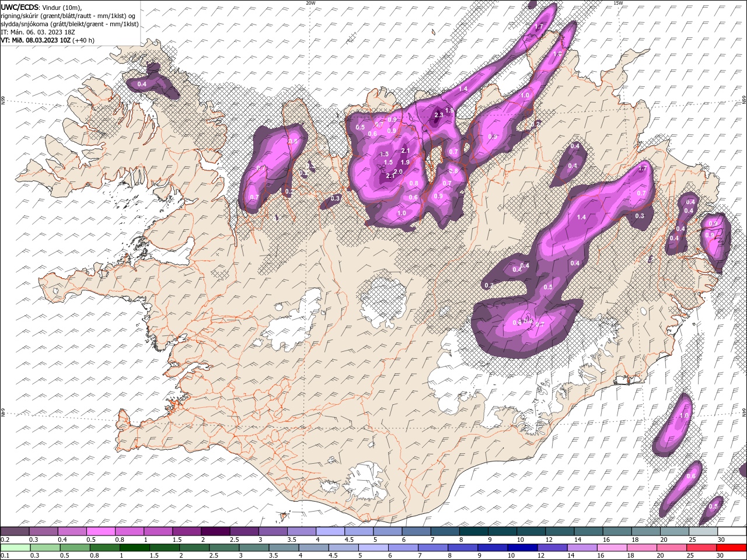747x560 pixels.
Task: Pick snow legend swatch between 1.5 and 2
Action: pos(187,531)
